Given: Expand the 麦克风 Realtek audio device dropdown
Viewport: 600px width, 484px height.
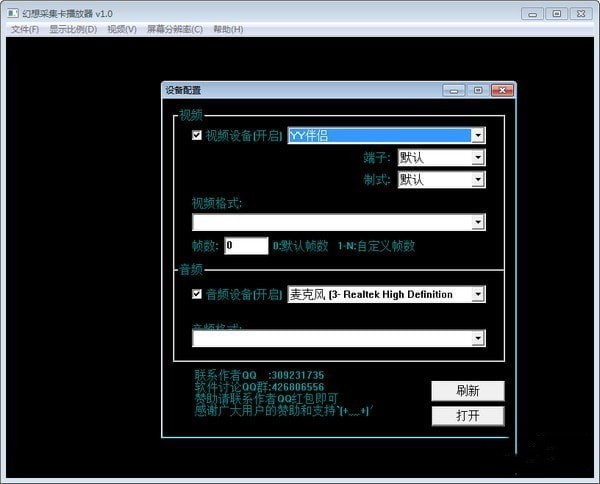Looking at the screenshot, I should [x=478, y=294].
